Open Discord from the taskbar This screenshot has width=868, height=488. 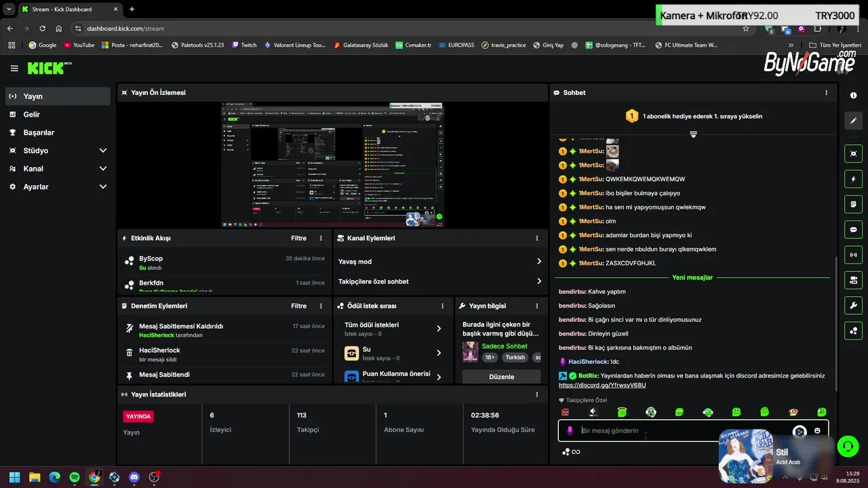(134, 477)
